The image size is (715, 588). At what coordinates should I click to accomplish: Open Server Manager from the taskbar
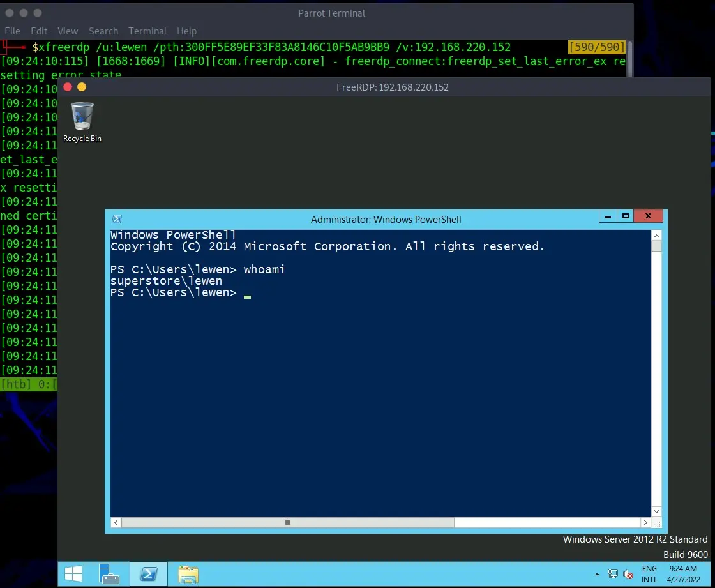[109, 574]
